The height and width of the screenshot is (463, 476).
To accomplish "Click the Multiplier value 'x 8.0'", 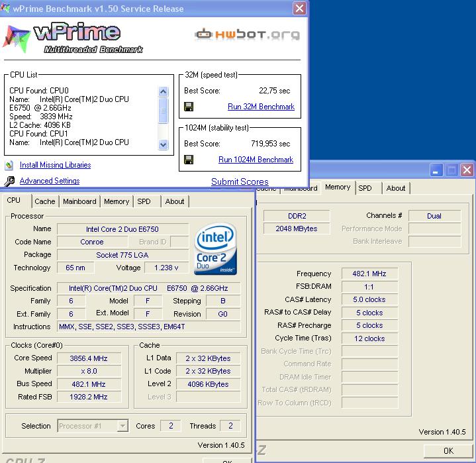I will coord(89,371).
